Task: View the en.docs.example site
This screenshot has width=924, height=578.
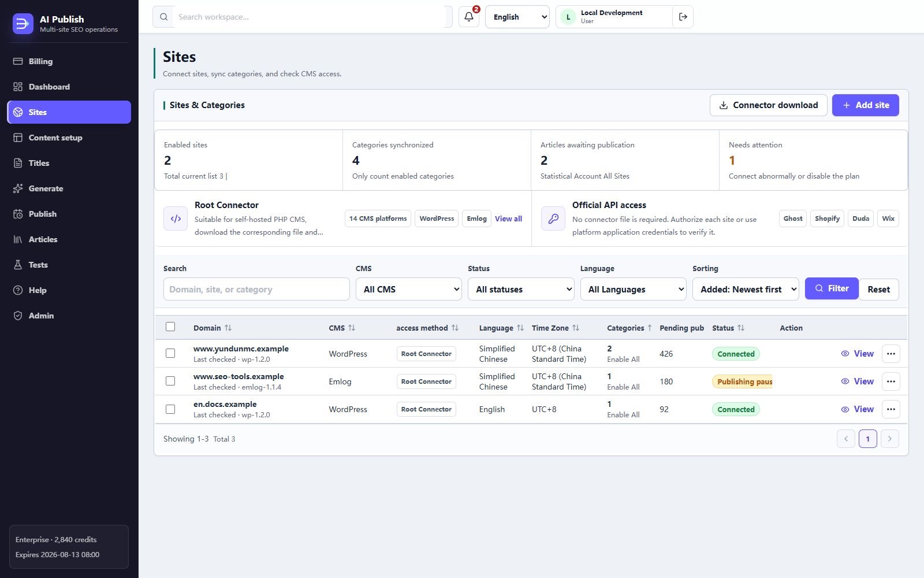Action: [x=857, y=409]
